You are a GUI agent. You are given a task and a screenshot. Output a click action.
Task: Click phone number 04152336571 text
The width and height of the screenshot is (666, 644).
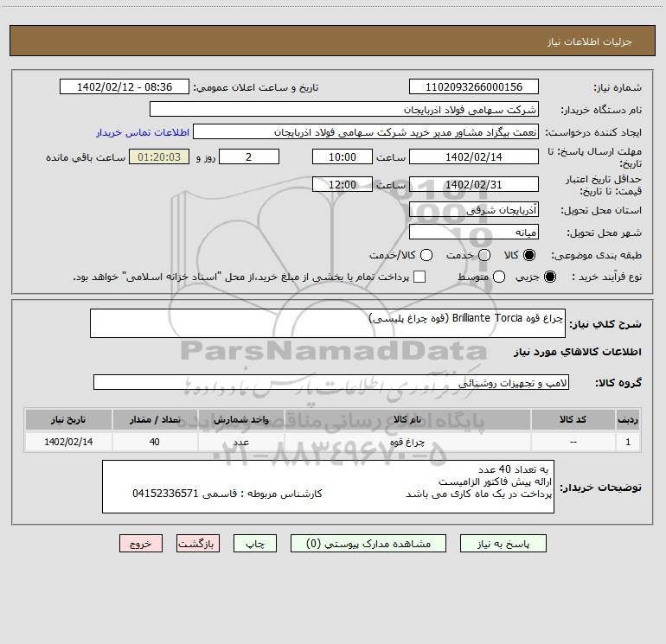(165, 494)
